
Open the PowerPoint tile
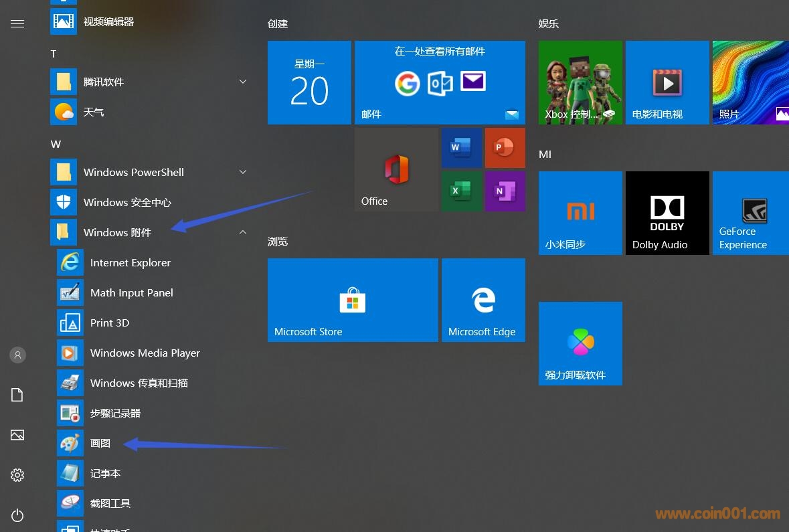click(x=505, y=147)
